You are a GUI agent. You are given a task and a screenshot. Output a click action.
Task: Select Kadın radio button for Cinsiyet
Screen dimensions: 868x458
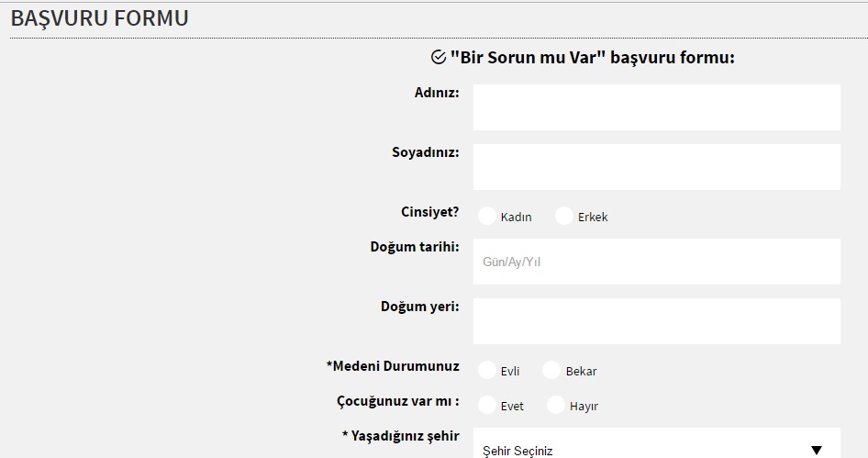(487, 216)
